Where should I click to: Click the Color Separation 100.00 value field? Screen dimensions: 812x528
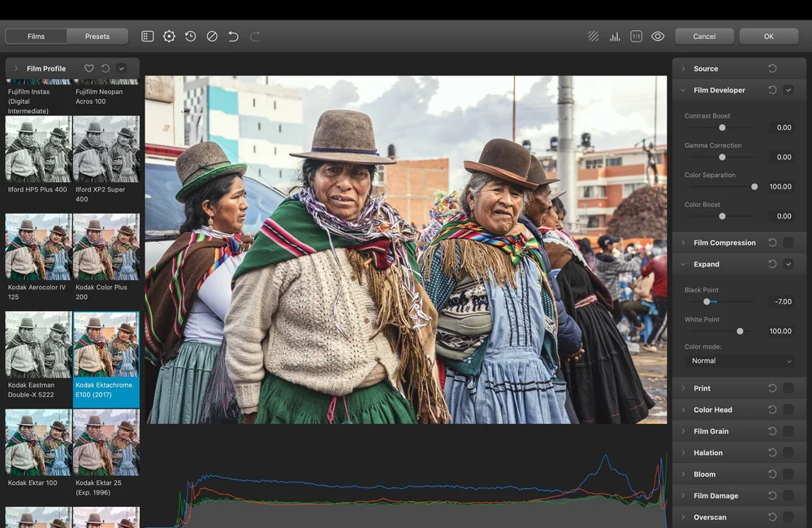click(780, 187)
